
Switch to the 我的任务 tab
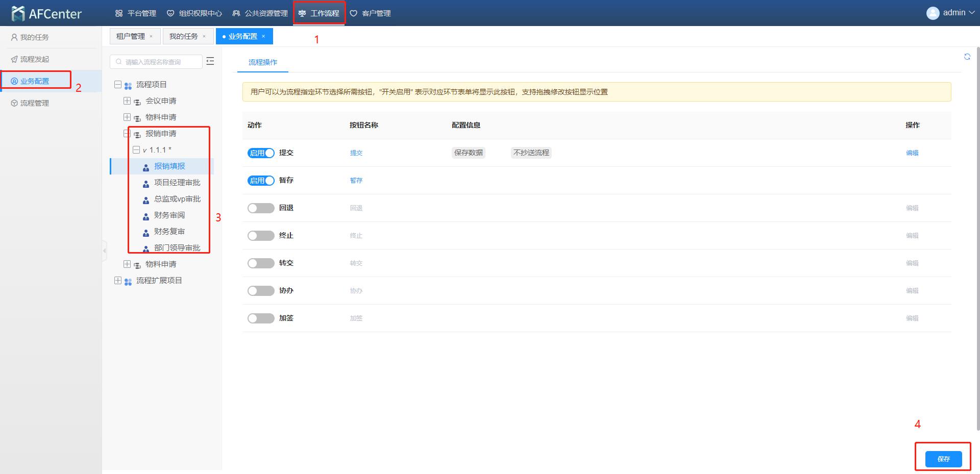183,36
